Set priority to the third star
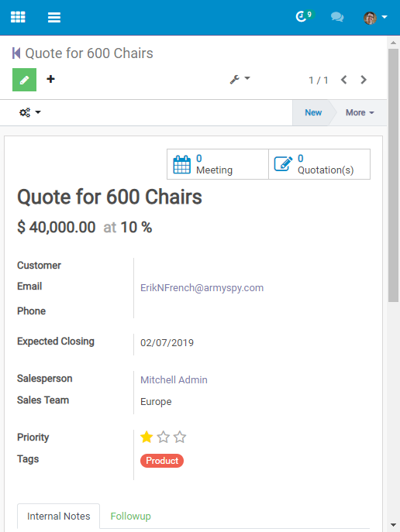400x532 pixels. pyautogui.click(x=180, y=437)
